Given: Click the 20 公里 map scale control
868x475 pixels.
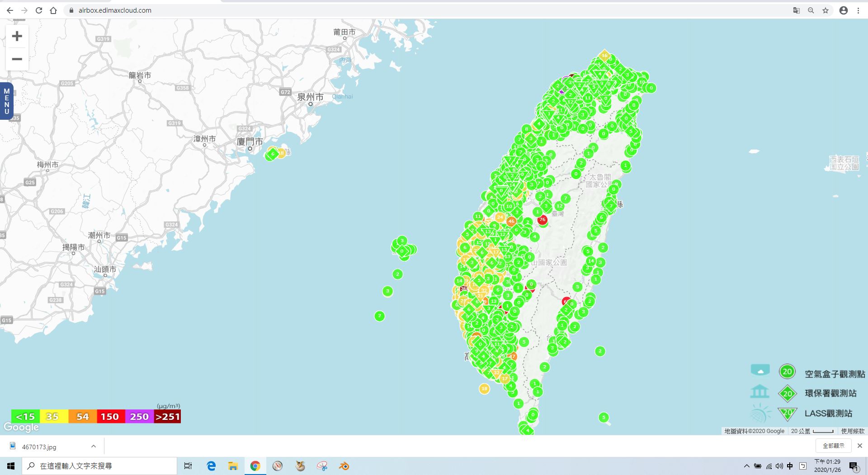Looking at the screenshot, I should click(812, 431).
